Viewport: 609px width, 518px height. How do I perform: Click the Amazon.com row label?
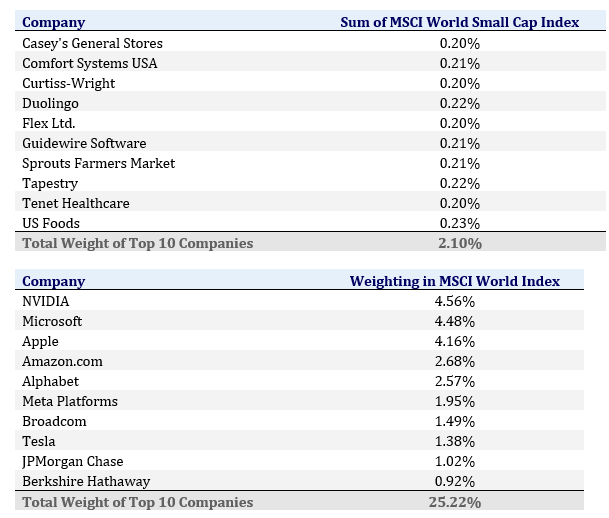point(62,361)
